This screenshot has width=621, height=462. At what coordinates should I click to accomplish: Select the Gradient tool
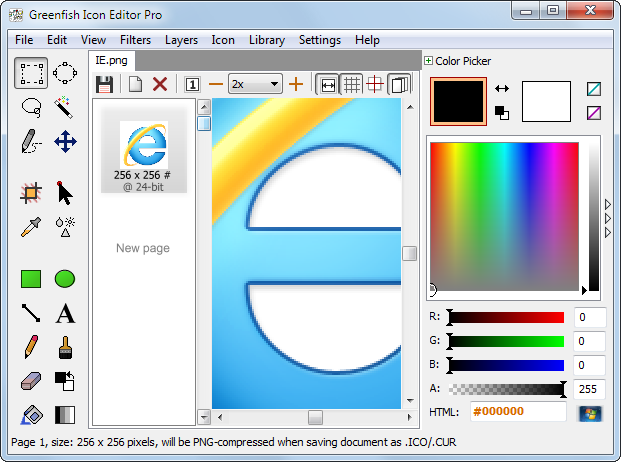tap(65, 415)
